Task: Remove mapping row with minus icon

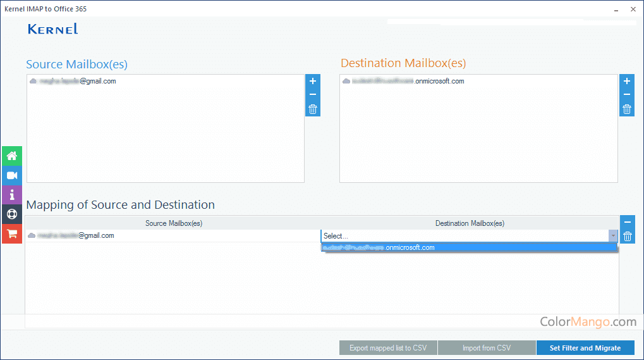Action: point(627,223)
